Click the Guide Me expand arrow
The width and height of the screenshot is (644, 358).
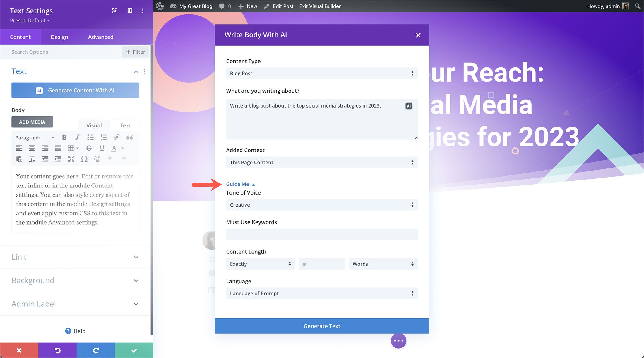tap(254, 184)
